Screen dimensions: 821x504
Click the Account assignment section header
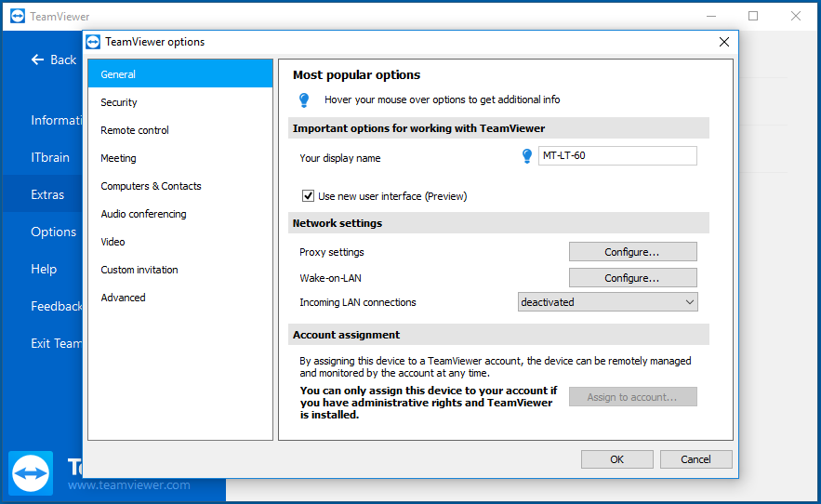click(498, 335)
